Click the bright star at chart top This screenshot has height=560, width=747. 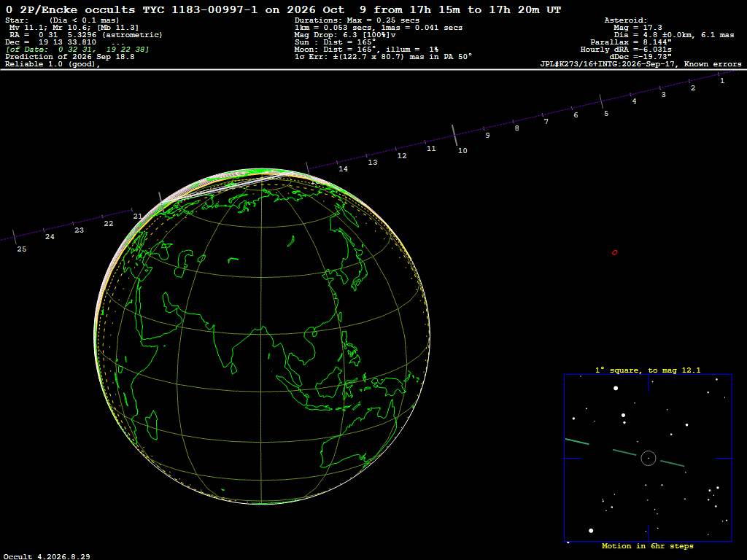(616, 388)
